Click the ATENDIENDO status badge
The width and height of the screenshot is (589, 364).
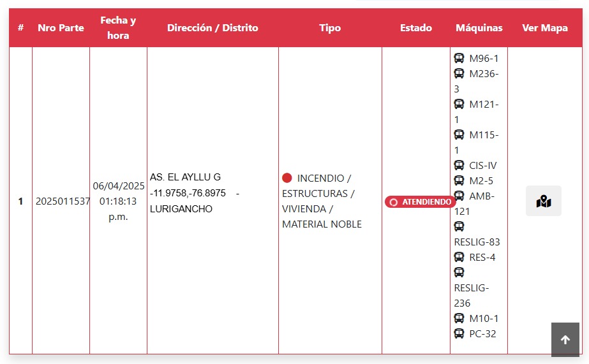[x=420, y=202]
